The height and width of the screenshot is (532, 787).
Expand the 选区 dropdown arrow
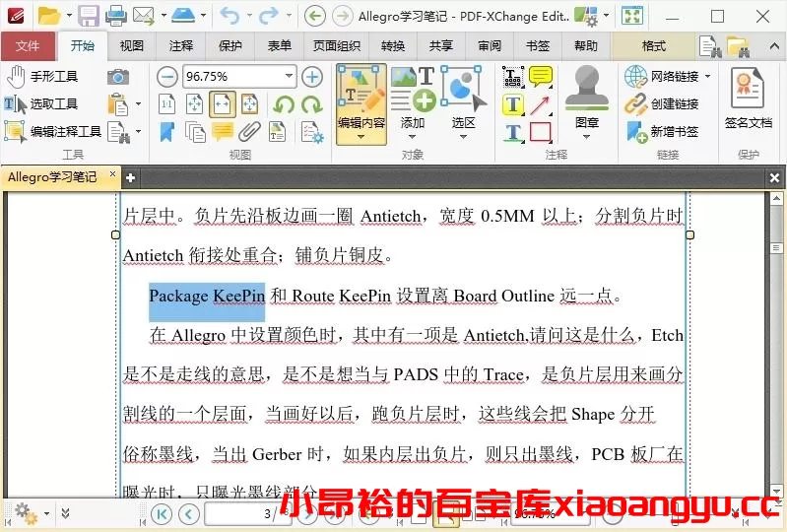point(463,137)
